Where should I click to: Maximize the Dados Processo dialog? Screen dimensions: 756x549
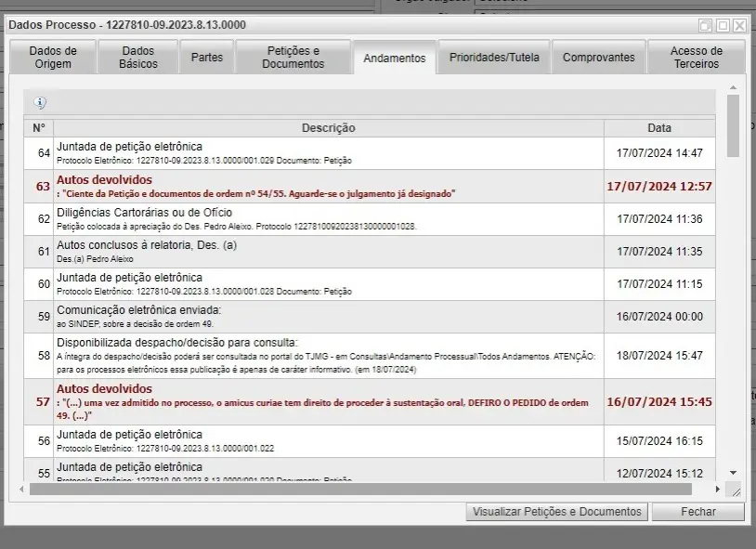(x=723, y=26)
